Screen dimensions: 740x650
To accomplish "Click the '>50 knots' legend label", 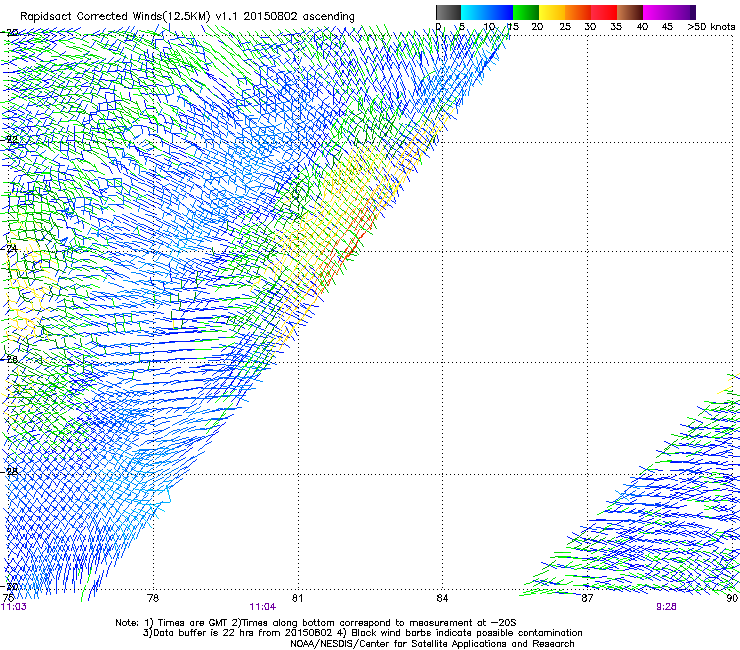I will [711, 27].
